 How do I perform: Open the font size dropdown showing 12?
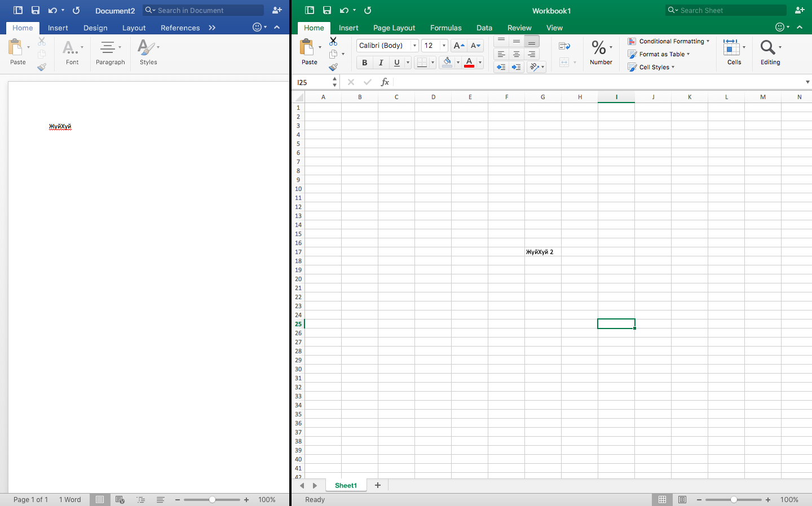(444, 46)
